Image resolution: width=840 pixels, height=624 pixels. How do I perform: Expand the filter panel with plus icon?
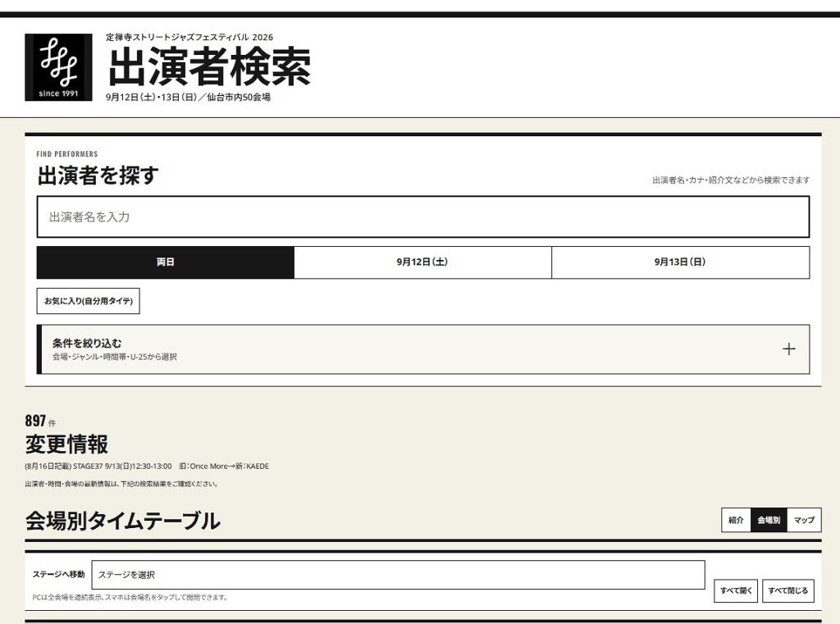coord(788,349)
